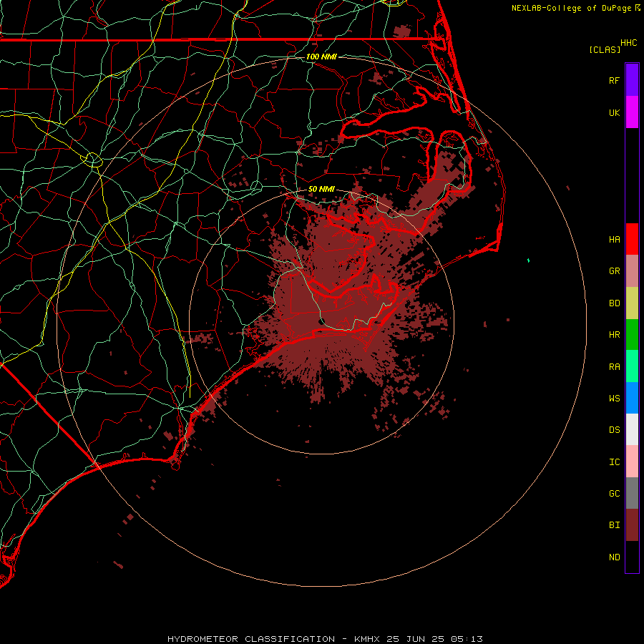Click the HR green legend swatch

pyautogui.click(x=632, y=334)
